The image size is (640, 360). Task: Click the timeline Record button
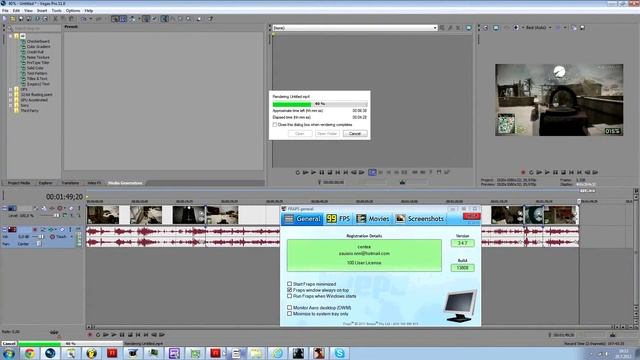(x=90, y=335)
